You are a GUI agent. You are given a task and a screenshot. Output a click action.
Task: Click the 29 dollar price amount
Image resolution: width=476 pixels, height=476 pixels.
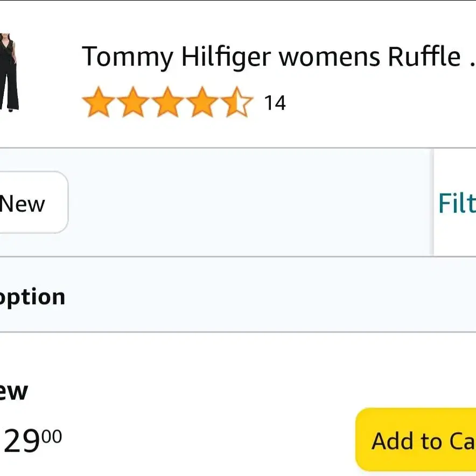22,440
